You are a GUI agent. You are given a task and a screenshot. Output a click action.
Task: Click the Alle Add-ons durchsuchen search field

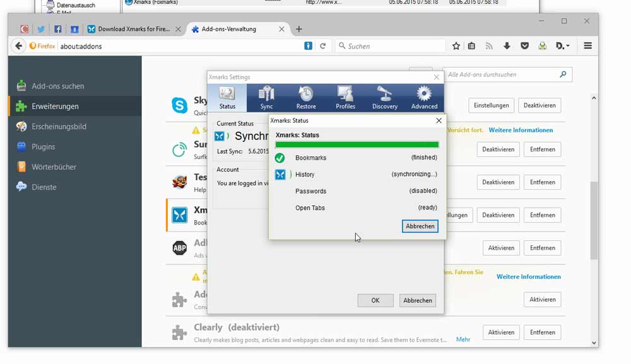click(502, 74)
